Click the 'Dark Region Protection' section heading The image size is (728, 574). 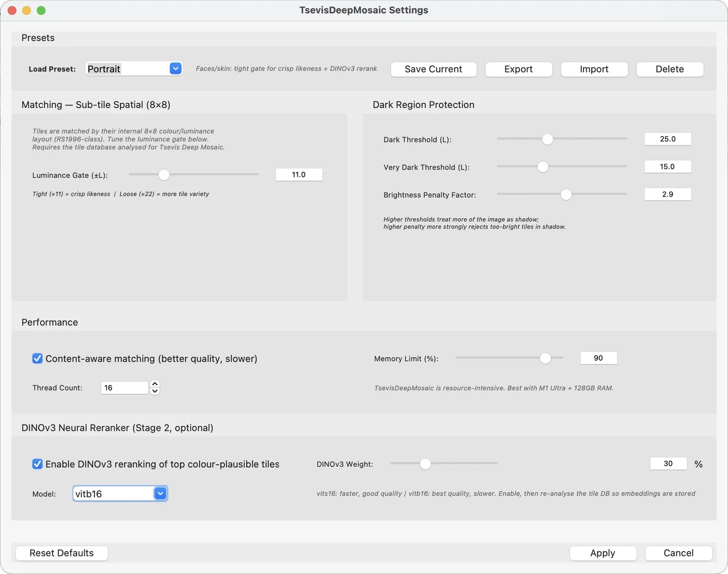coord(423,104)
